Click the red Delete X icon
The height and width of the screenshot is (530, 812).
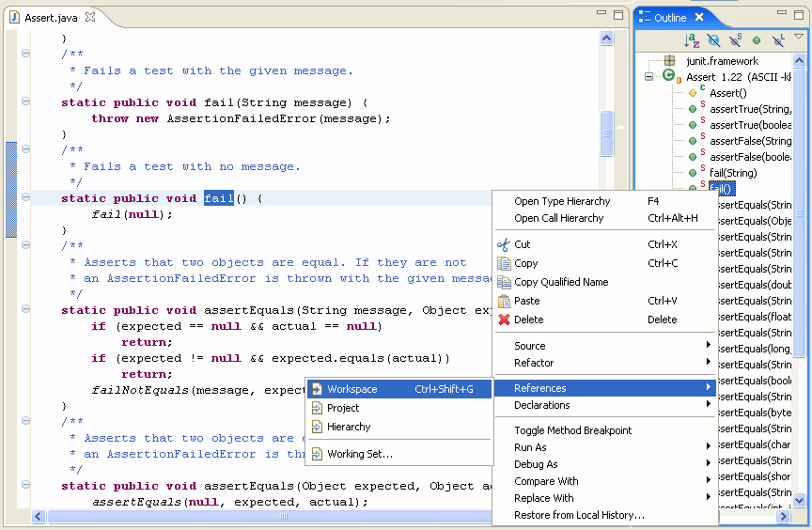pyautogui.click(x=504, y=320)
